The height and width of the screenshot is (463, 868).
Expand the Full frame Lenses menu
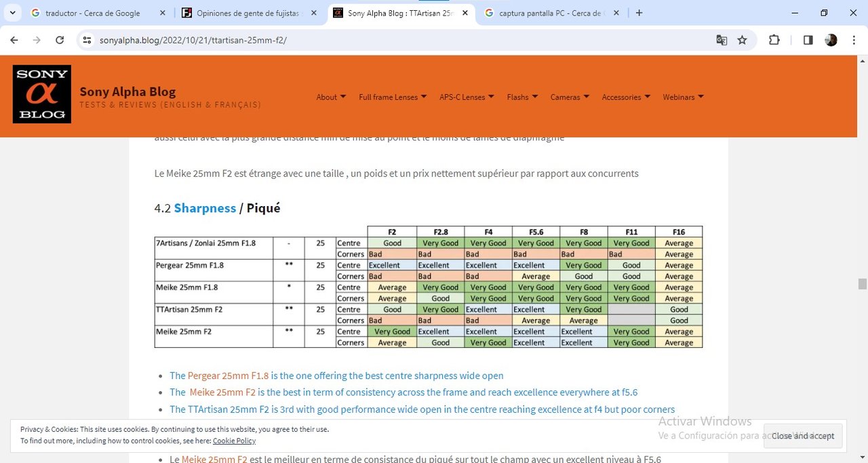(392, 97)
